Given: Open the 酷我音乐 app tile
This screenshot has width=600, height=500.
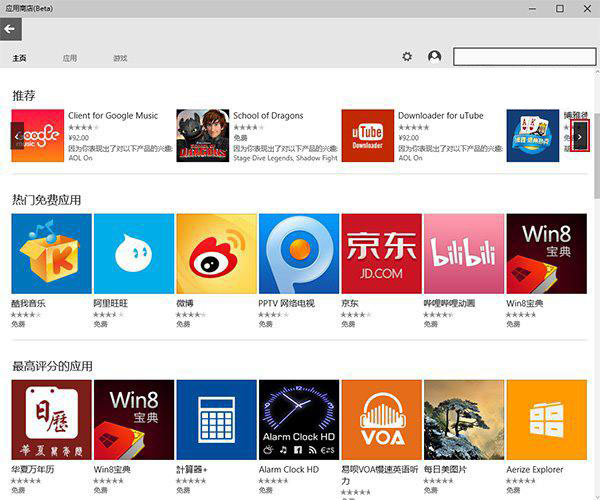Looking at the screenshot, I should pos(51,254).
